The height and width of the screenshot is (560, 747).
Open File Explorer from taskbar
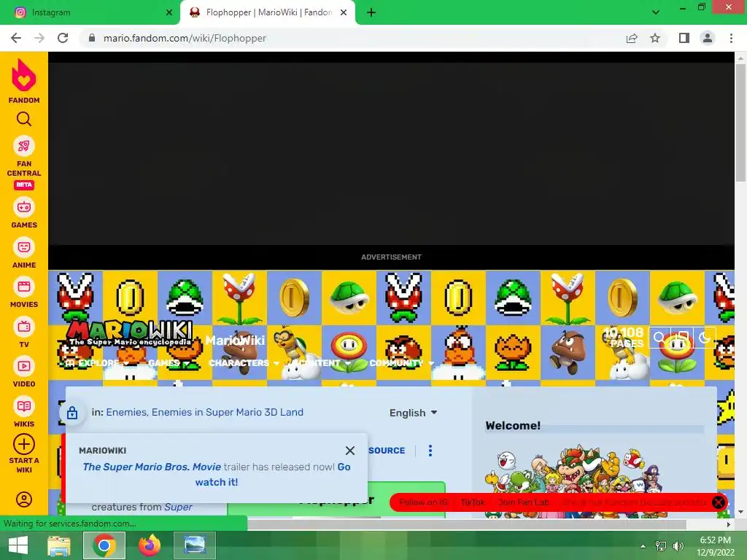click(x=59, y=545)
